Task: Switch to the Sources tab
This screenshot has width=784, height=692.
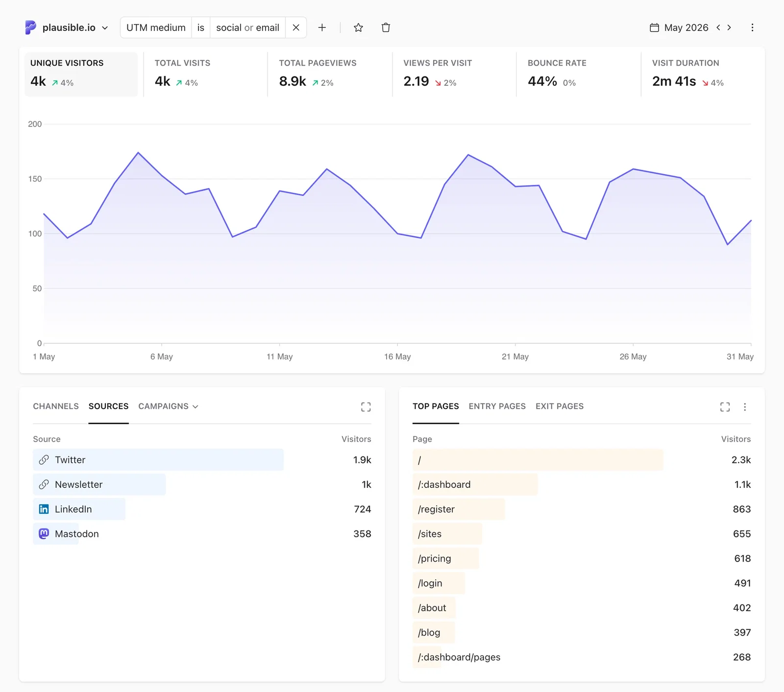Action: click(108, 406)
